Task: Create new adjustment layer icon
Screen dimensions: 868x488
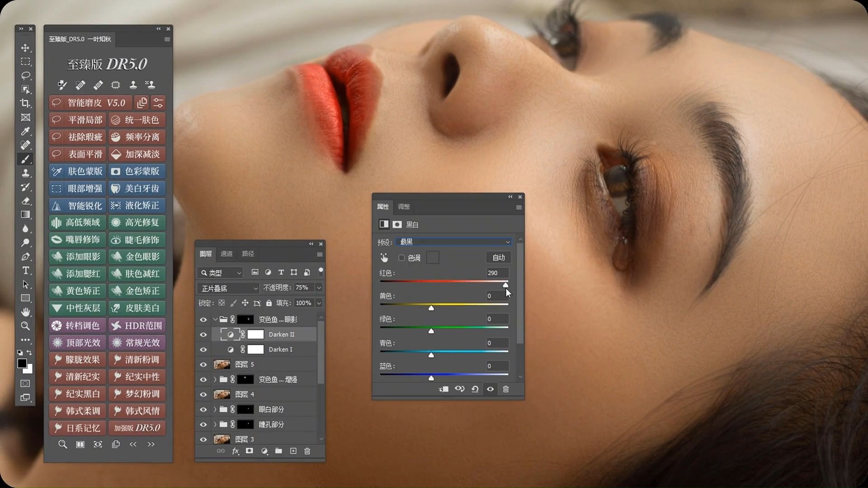Action: 264,451
